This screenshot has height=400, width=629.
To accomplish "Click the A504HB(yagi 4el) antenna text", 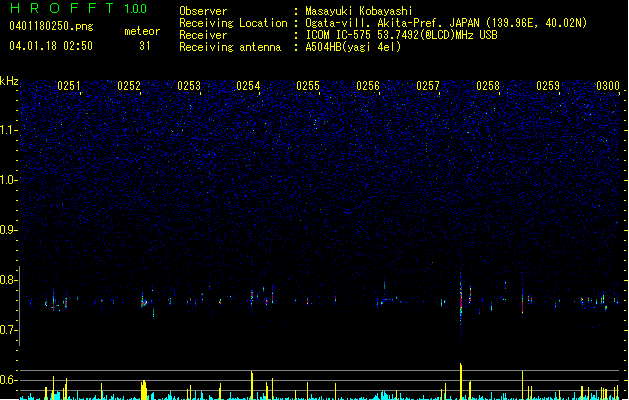I will [x=353, y=47].
